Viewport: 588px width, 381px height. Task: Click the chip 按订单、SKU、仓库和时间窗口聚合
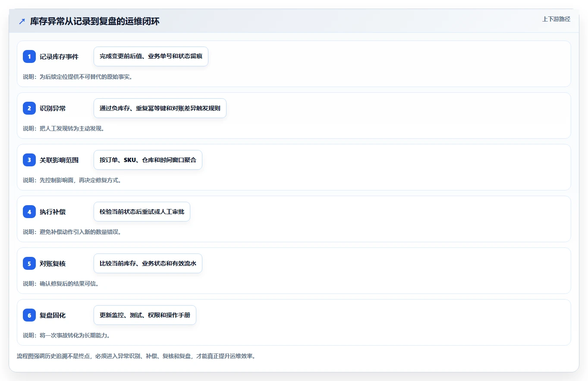pyautogui.click(x=148, y=160)
